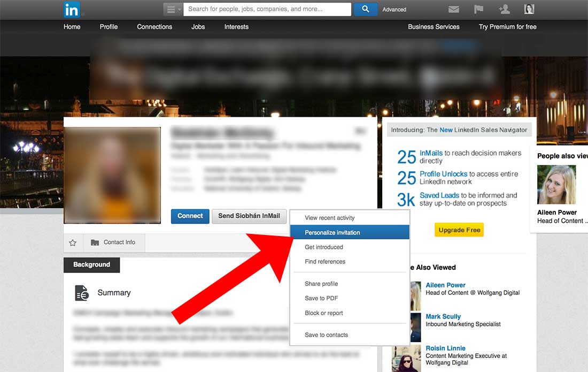The image size is (588, 372).
Task: Open your account profile photo icon
Action: pos(529,9)
